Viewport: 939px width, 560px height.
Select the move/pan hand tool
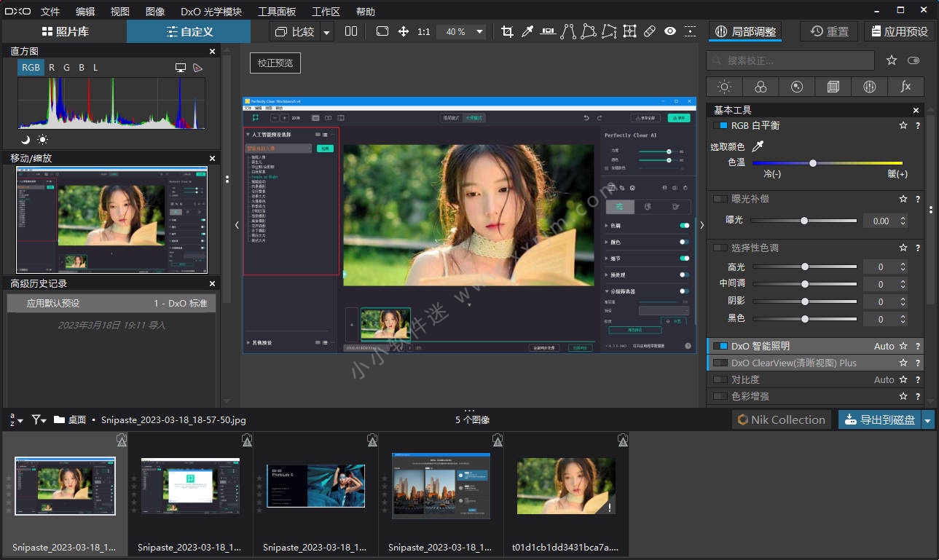404,31
